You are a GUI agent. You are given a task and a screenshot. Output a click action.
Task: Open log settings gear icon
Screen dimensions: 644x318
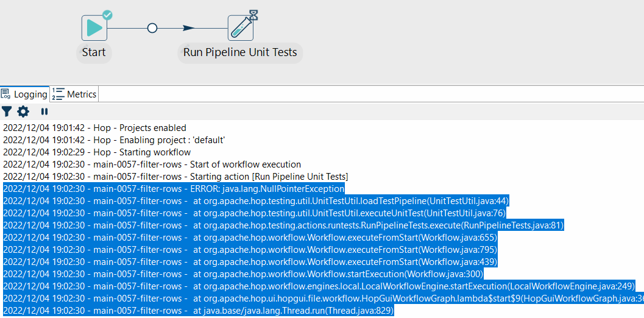pyautogui.click(x=23, y=111)
